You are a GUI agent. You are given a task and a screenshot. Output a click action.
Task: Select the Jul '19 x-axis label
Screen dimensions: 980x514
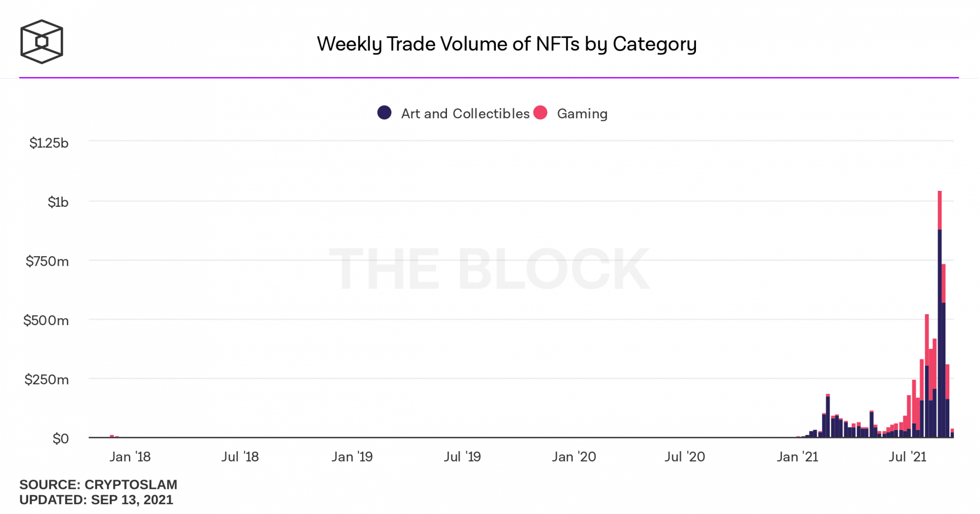pyautogui.click(x=462, y=457)
